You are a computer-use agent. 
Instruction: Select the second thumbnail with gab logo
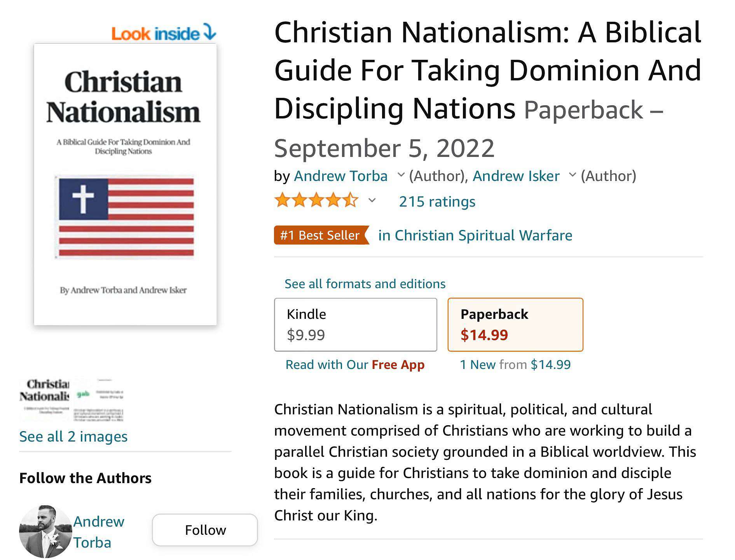point(99,400)
